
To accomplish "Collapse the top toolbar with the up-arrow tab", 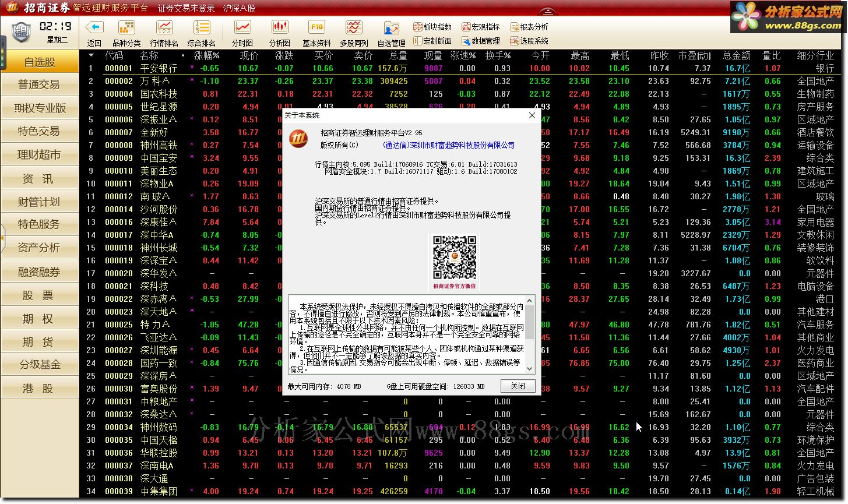I will pos(547,12).
